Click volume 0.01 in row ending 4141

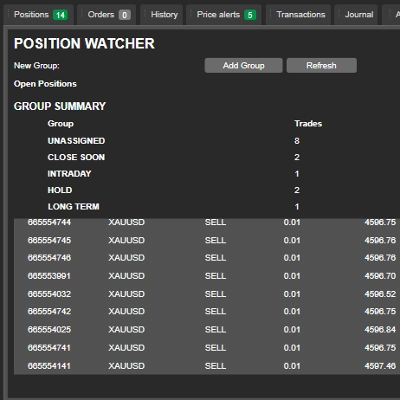click(292, 366)
